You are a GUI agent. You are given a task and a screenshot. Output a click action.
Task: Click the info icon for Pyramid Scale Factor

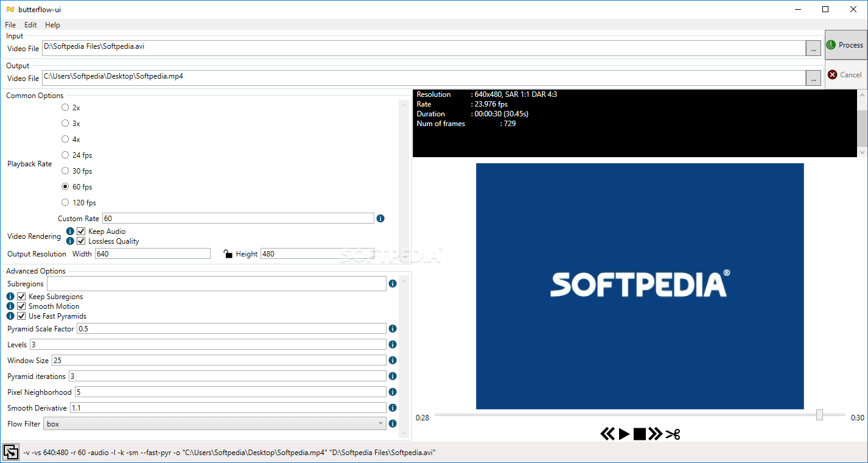393,329
